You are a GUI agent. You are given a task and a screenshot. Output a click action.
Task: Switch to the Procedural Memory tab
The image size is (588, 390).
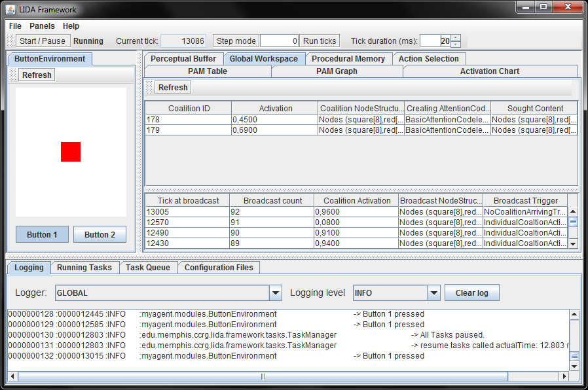click(x=348, y=59)
